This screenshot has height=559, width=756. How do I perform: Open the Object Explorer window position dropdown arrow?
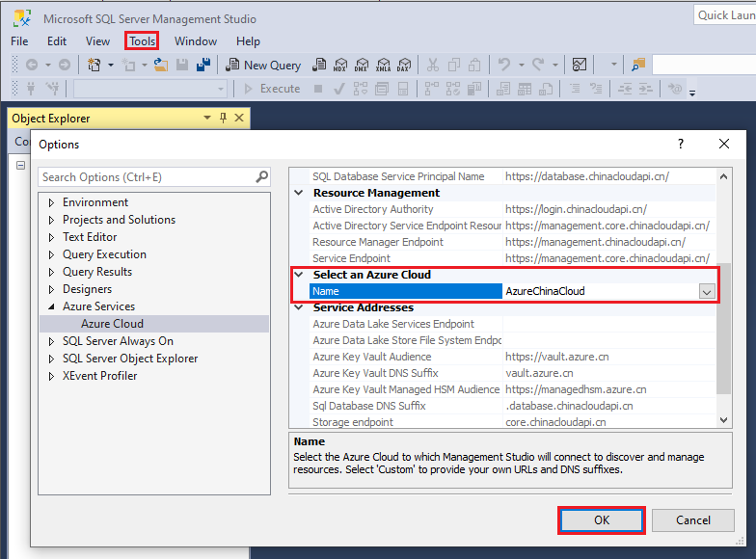click(207, 118)
